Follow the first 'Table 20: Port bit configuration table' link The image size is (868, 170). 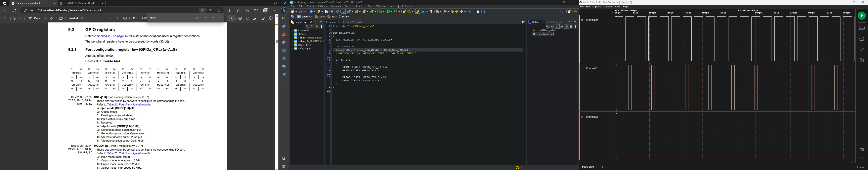(x=129, y=104)
